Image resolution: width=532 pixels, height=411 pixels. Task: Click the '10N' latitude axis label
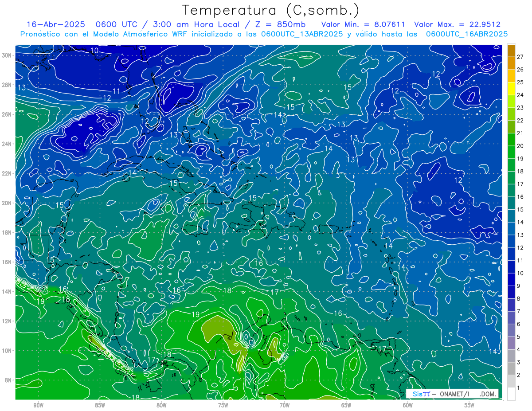point(7,350)
